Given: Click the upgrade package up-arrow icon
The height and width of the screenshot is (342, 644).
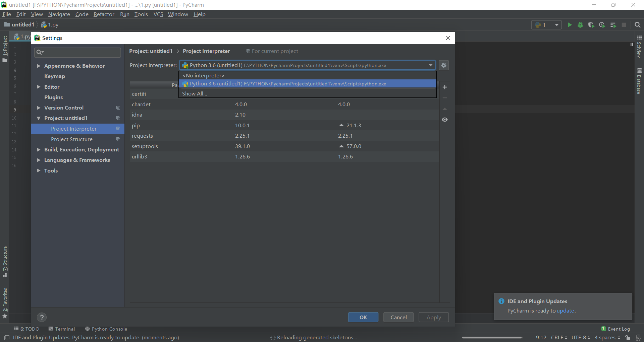Looking at the screenshot, I should [x=445, y=109].
